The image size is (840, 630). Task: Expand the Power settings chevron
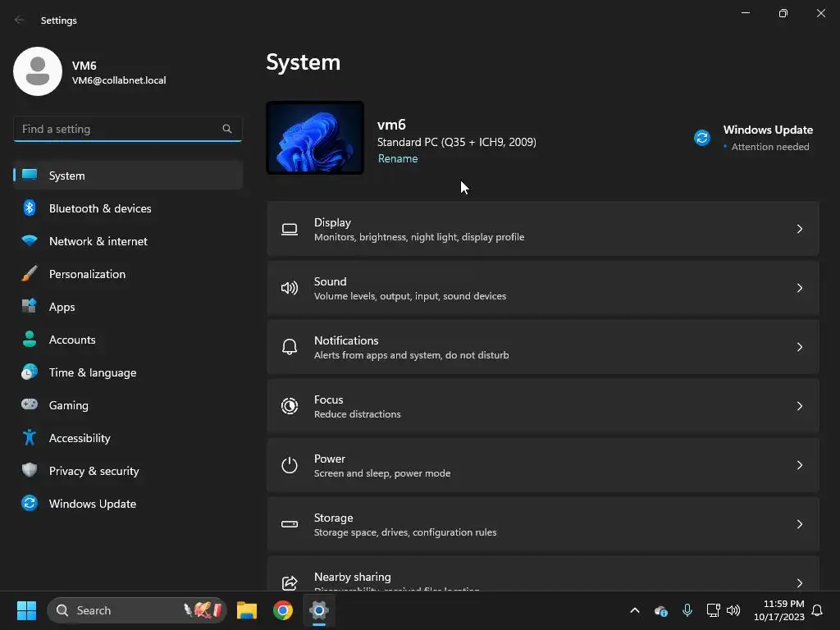pos(799,465)
